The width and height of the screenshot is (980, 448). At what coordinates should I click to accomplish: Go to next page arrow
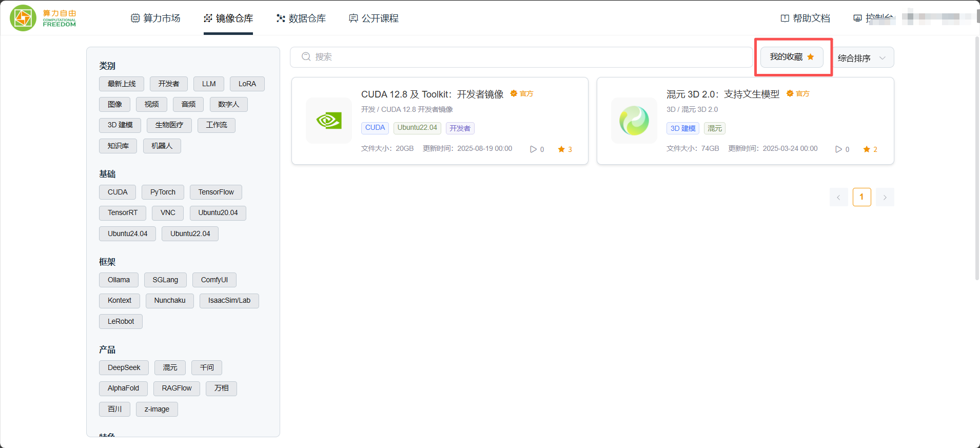pyautogui.click(x=885, y=197)
